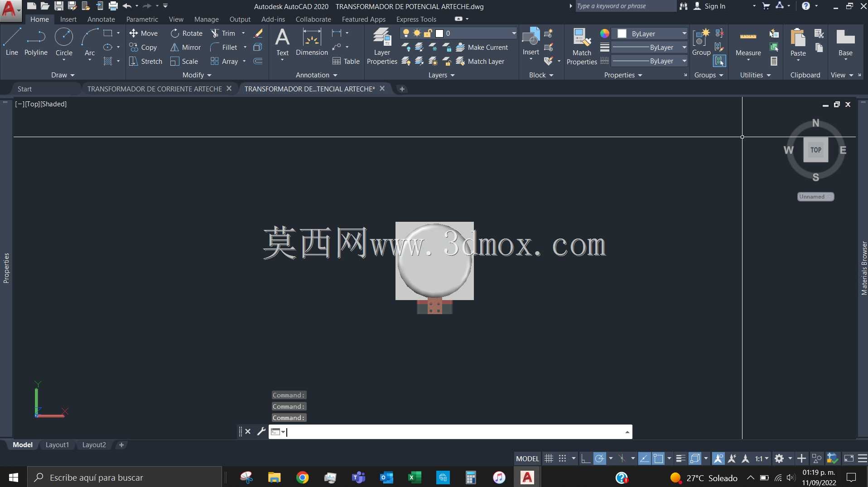This screenshot has width=868, height=487.
Task: Click the layer 0 color swatch
Action: (x=439, y=33)
